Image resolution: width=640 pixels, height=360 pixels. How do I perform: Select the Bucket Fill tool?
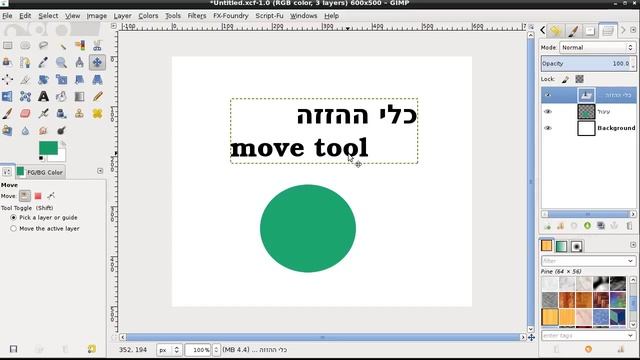[x=61, y=97]
